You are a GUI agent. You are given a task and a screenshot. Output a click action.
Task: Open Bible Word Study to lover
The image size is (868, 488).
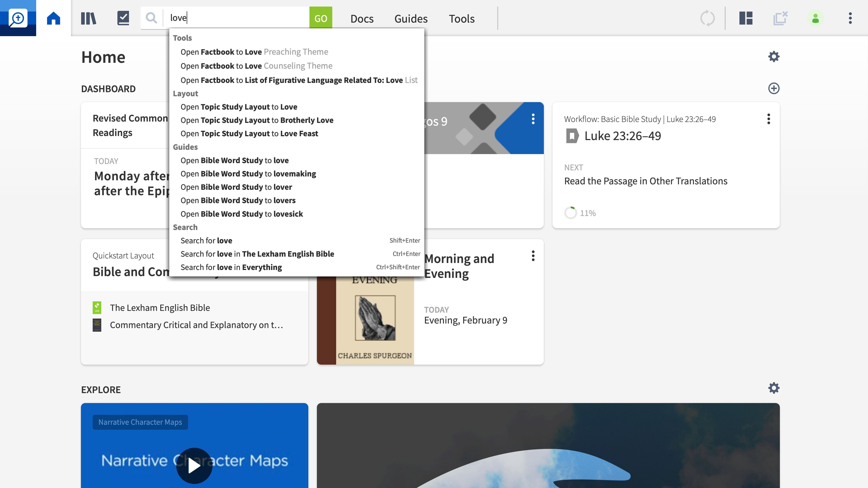pyautogui.click(x=297, y=187)
